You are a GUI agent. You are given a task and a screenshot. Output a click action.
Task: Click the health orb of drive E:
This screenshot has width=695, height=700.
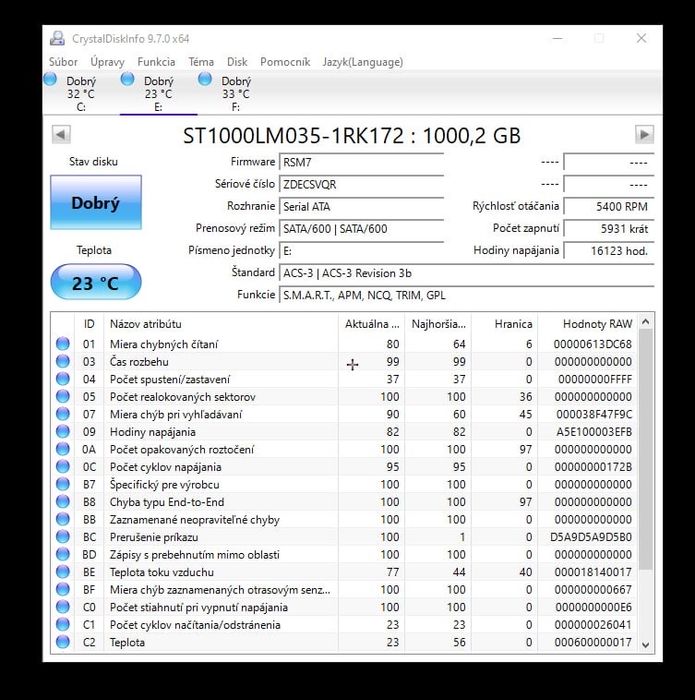pyautogui.click(x=128, y=79)
